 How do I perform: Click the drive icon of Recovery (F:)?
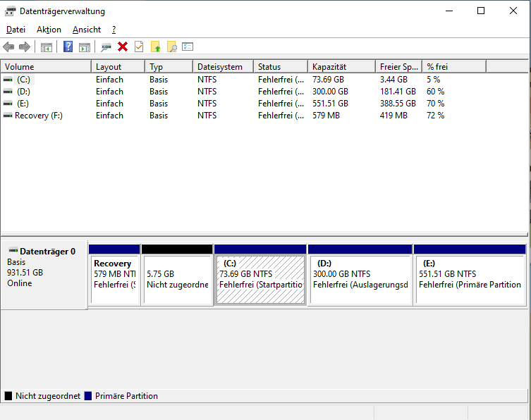8,116
